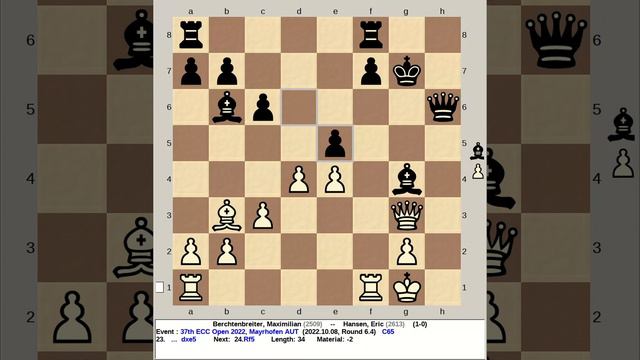Click Black's rating (2613)
The height and width of the screenshot is (360, 640).
(x=395, y=324)
